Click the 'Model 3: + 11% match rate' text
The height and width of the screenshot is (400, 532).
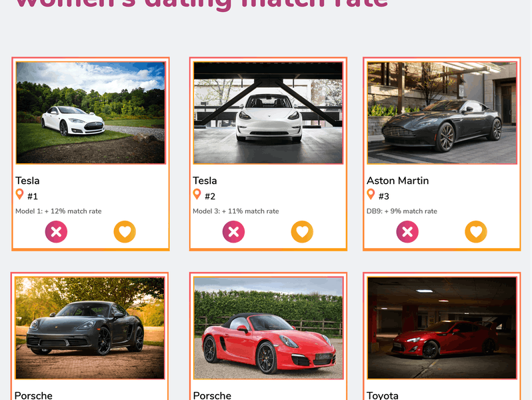click(x=236, y=211)
